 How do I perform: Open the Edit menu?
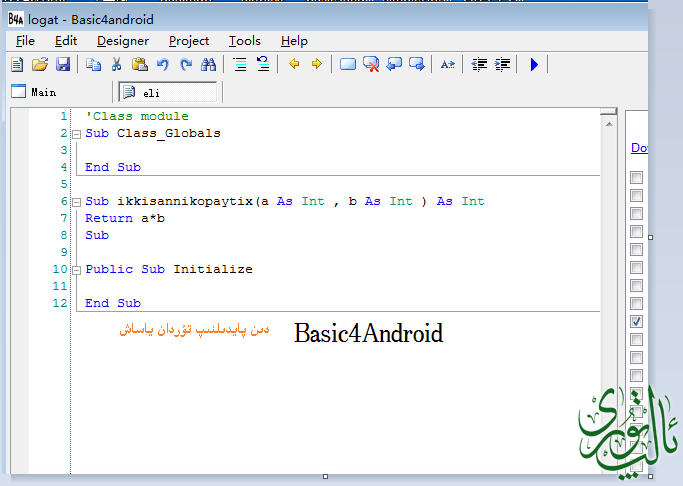66,41
